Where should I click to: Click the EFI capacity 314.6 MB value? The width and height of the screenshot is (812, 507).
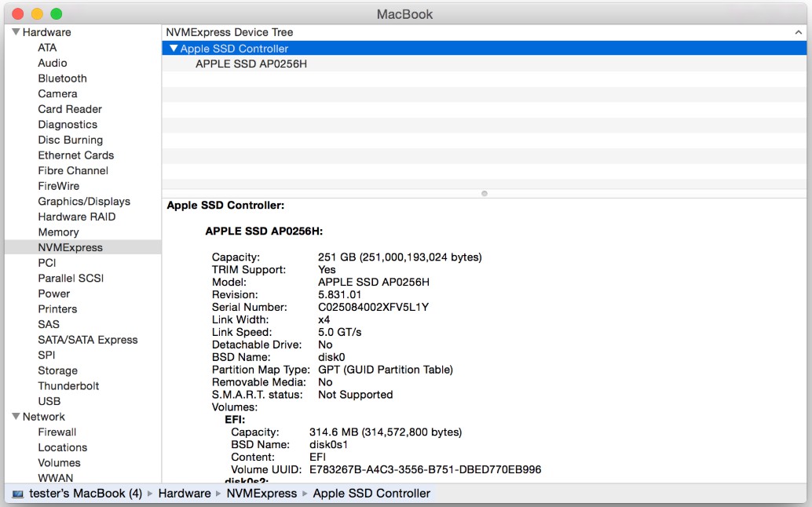386,432
